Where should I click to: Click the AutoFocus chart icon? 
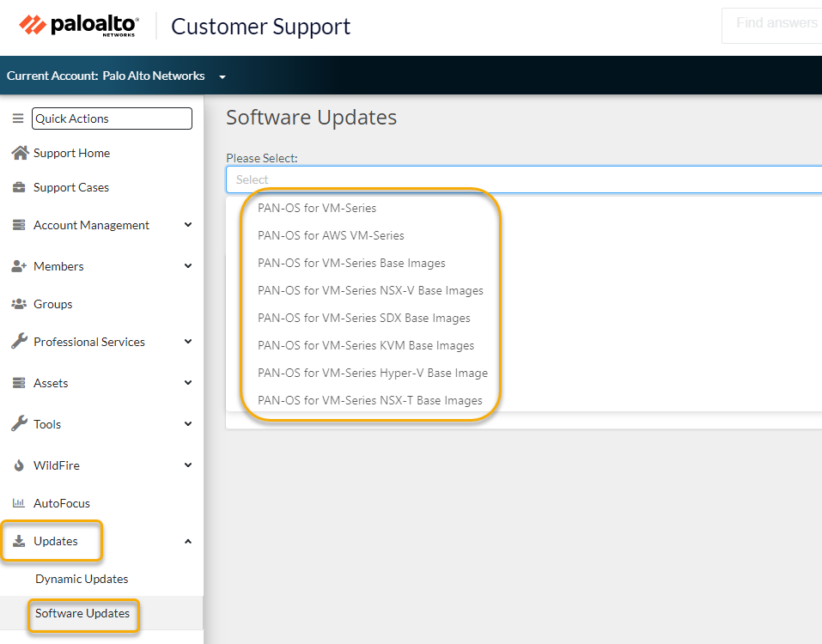[x=19, y=503]
